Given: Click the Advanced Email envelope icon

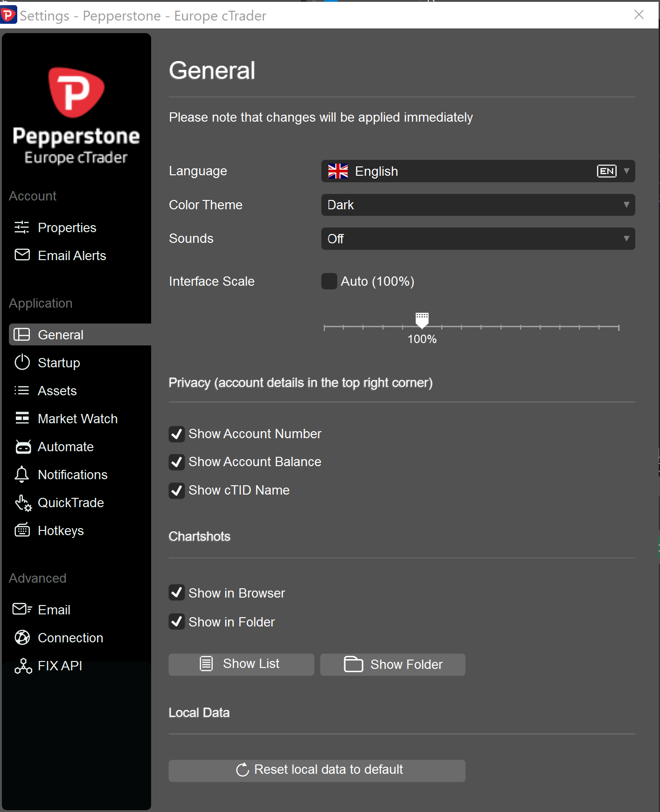Looking at the screenshot, I should click(22, 609).
